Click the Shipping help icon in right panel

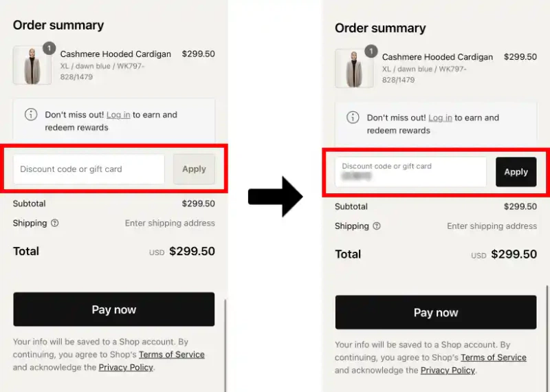coord(377,226)
